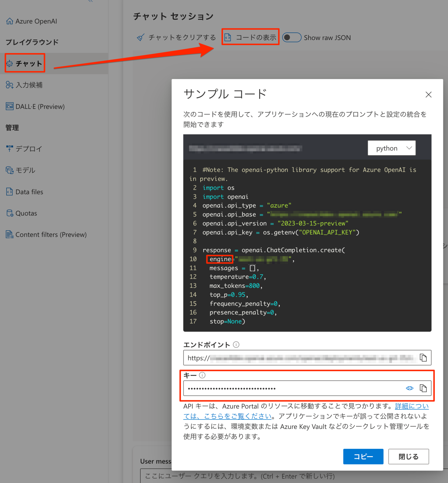The height and width of the screenshot is (483, 448).
Task: Copy the endpoint URL with copy icon
Action: click(423, 358)
